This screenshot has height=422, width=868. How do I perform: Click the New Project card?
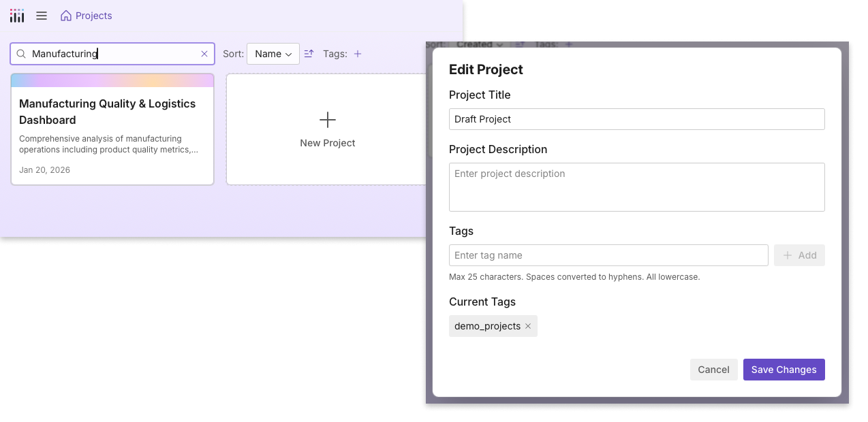[x=328, y=129]
